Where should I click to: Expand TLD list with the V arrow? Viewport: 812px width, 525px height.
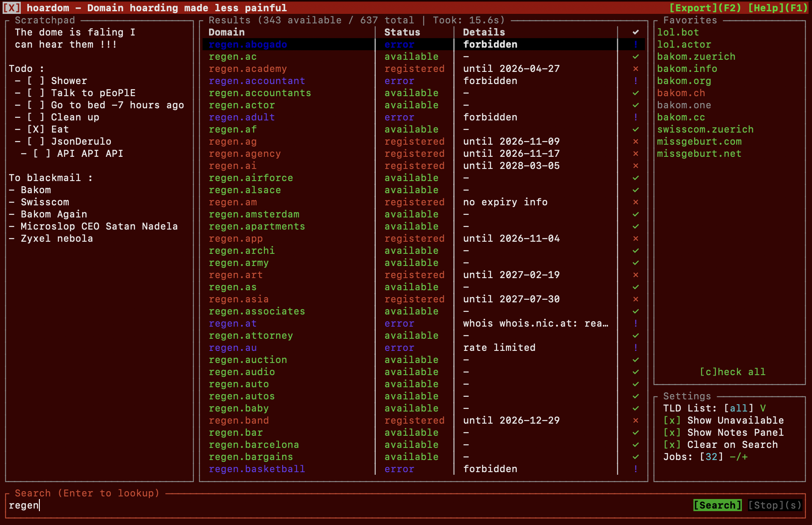(x=763, y=408)
